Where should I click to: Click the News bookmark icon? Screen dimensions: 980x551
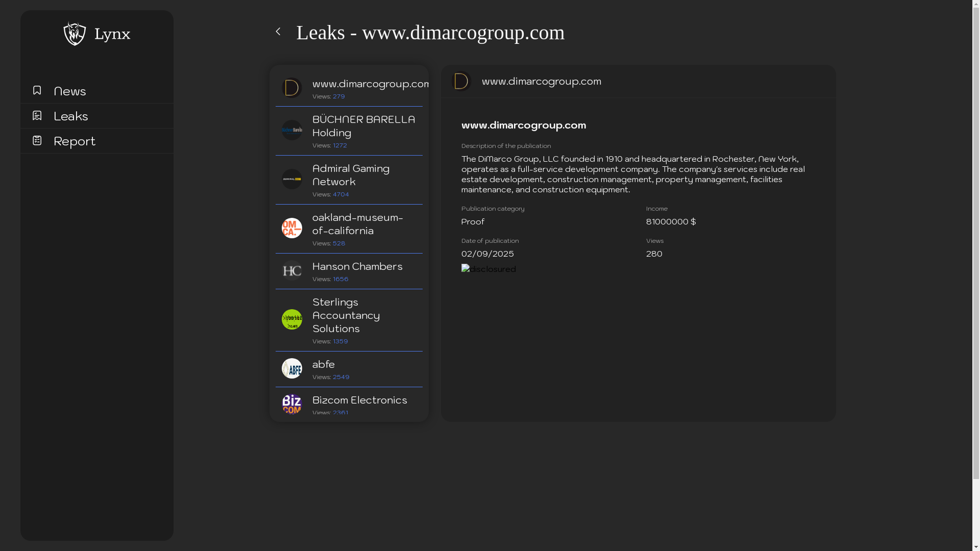tap(37, 90)
